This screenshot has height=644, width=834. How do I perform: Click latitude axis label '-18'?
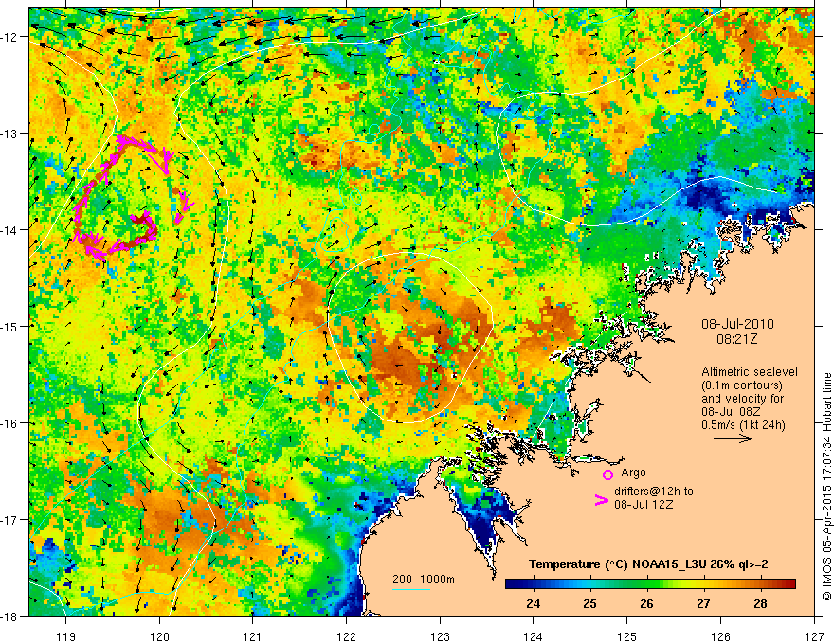(x=9, y=617)
